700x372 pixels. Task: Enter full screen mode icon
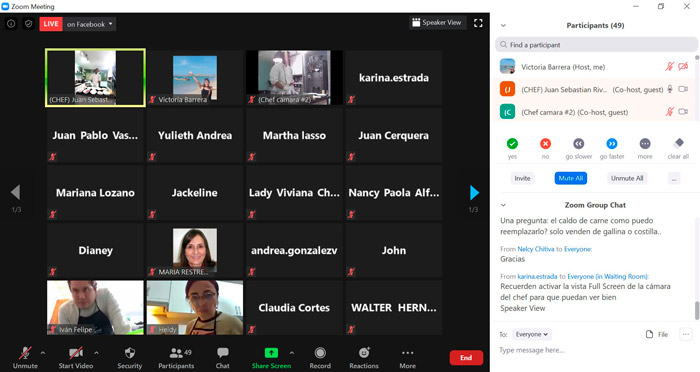[x=478, y=23]
